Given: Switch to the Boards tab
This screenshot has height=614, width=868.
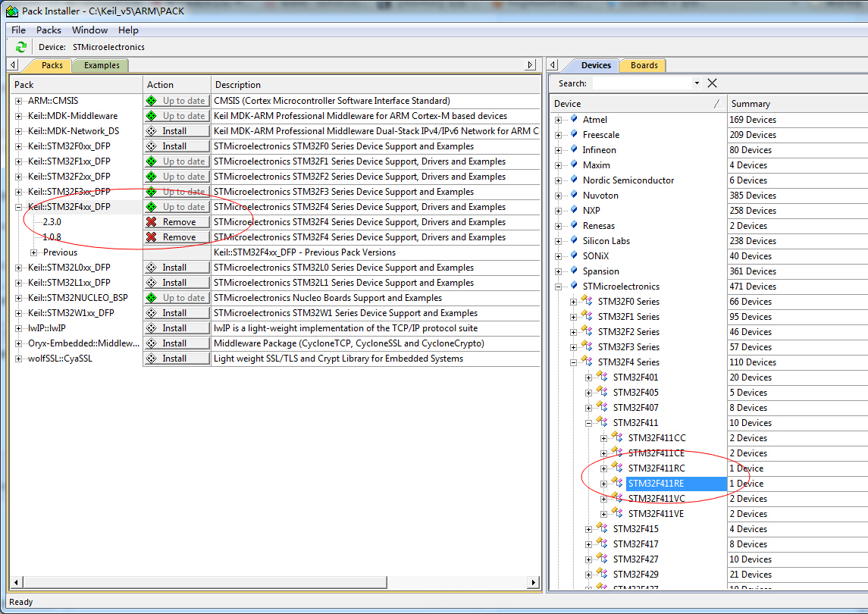Looking at the screenshot, I should (x=644, y=65).
